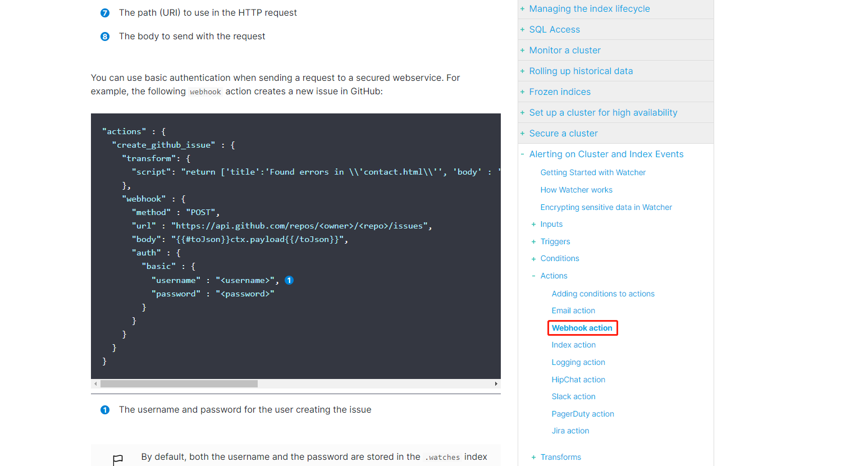868x466 pixels.
Task: Go to the Actions page
Action: [554, 276]
